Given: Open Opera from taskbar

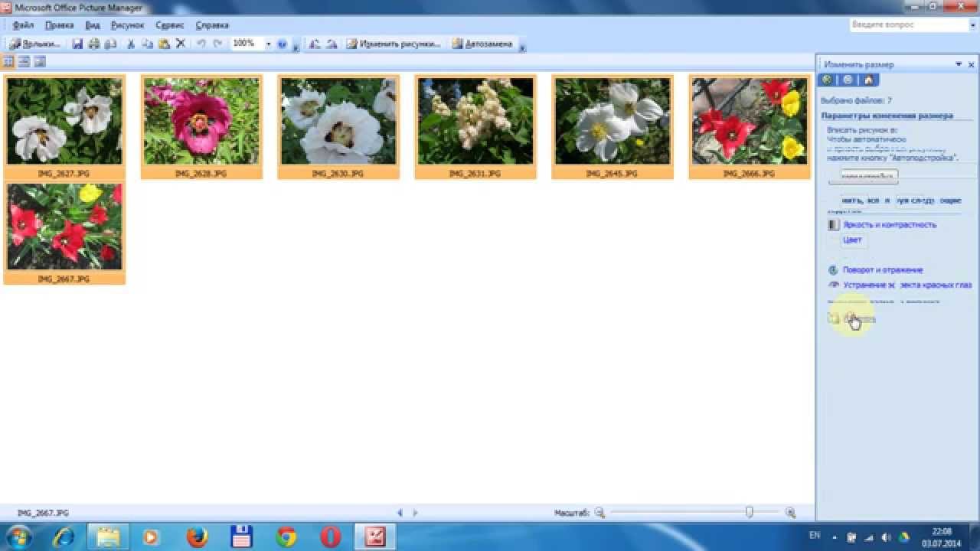Looking at the screenshot, I should click(331, 537).
